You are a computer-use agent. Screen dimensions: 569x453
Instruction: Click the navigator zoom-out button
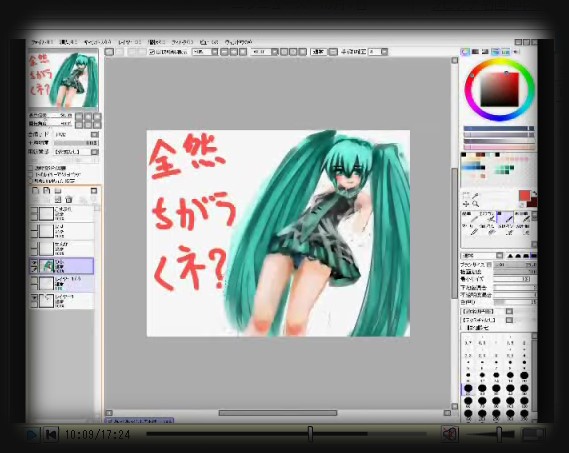point(79,117)
